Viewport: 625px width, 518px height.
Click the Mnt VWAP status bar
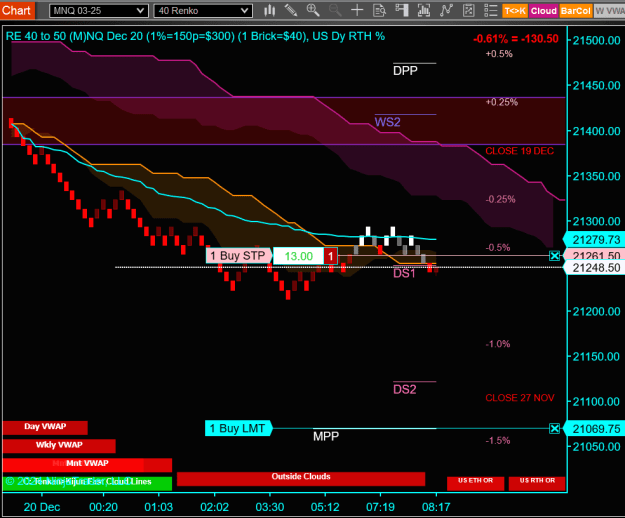tap(87, 464)
